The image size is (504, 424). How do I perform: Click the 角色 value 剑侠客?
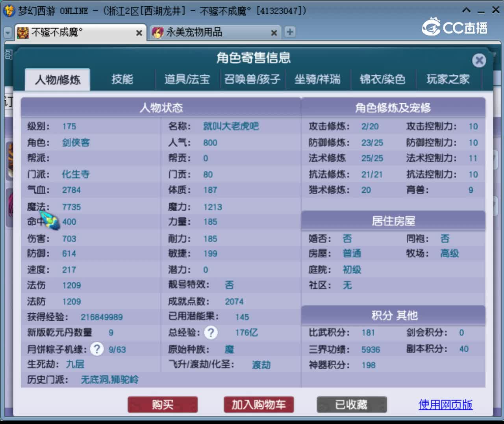point(76,142)
